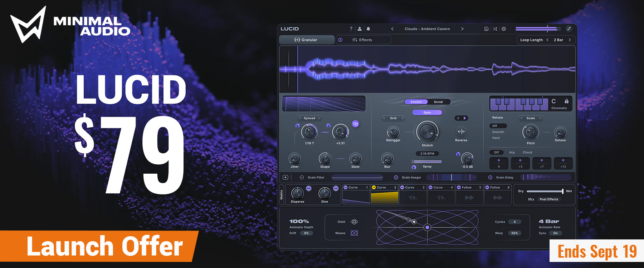Increase Loop Length with the right chevron

tap(570, 40)
